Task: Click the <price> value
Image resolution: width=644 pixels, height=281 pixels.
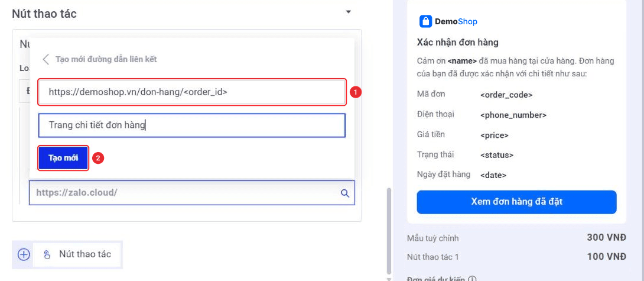Action: point(494,135)
